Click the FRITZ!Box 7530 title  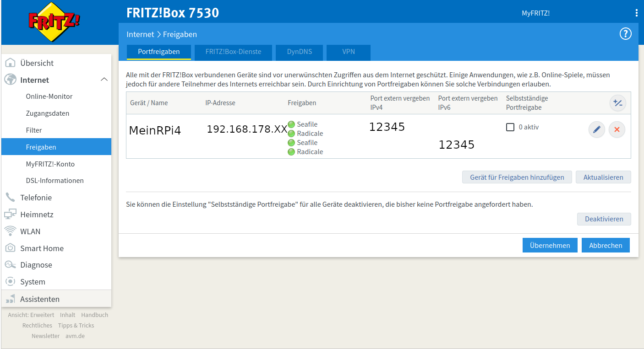click(x=173, y=13)
